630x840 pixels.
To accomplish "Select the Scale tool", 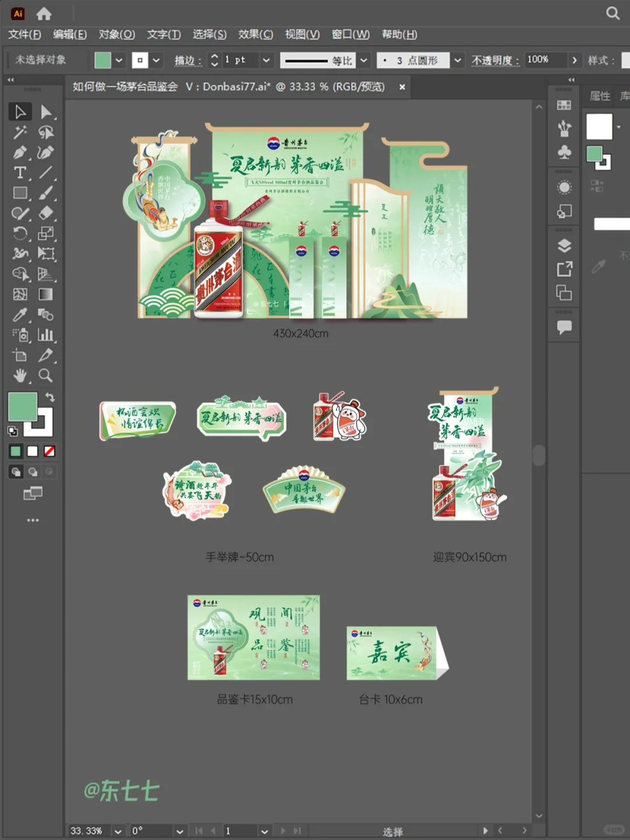I will [x=46, y=233].
